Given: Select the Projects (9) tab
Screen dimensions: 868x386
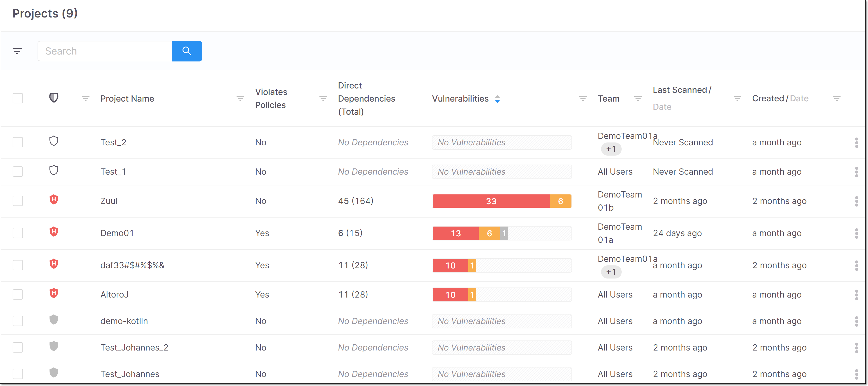Looking at the screenshot, I should [x=45, y=13].
